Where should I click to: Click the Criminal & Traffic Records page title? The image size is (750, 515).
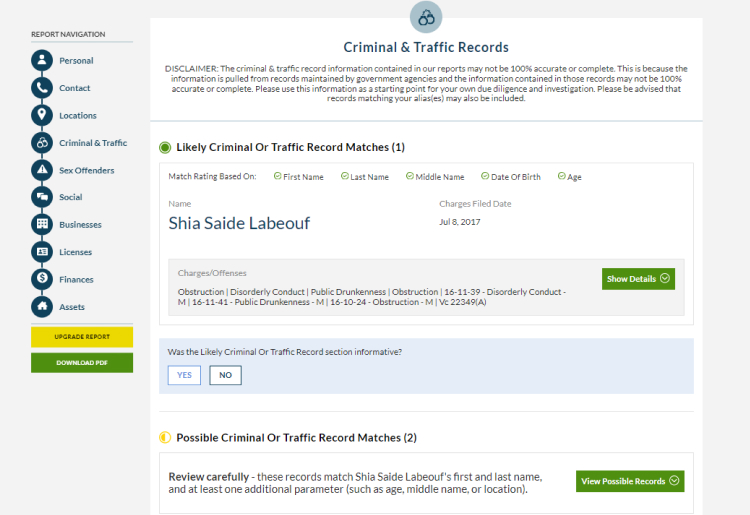tap(426, 47)
